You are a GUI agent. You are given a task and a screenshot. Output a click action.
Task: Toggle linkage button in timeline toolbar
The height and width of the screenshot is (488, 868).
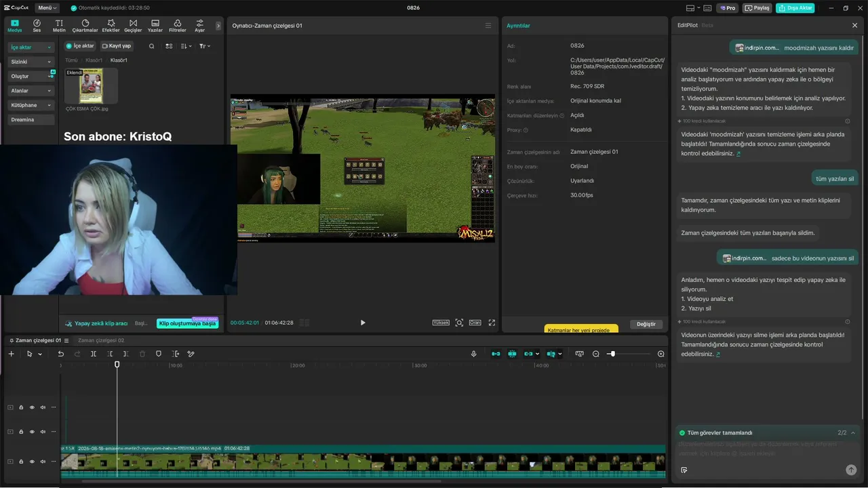(529, 354)
